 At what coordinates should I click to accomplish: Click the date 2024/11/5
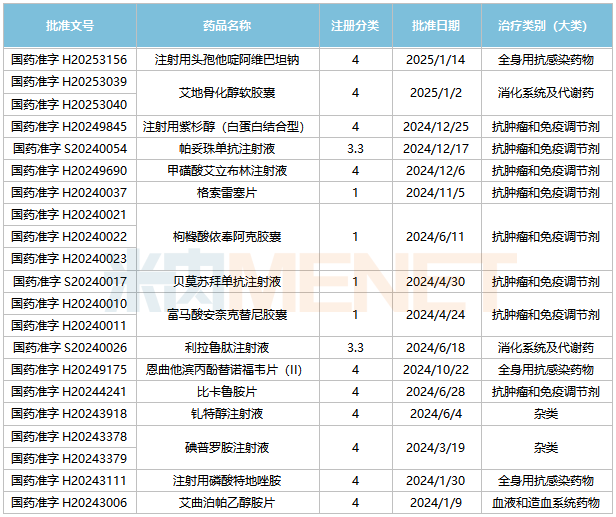(x=436, y=192)
